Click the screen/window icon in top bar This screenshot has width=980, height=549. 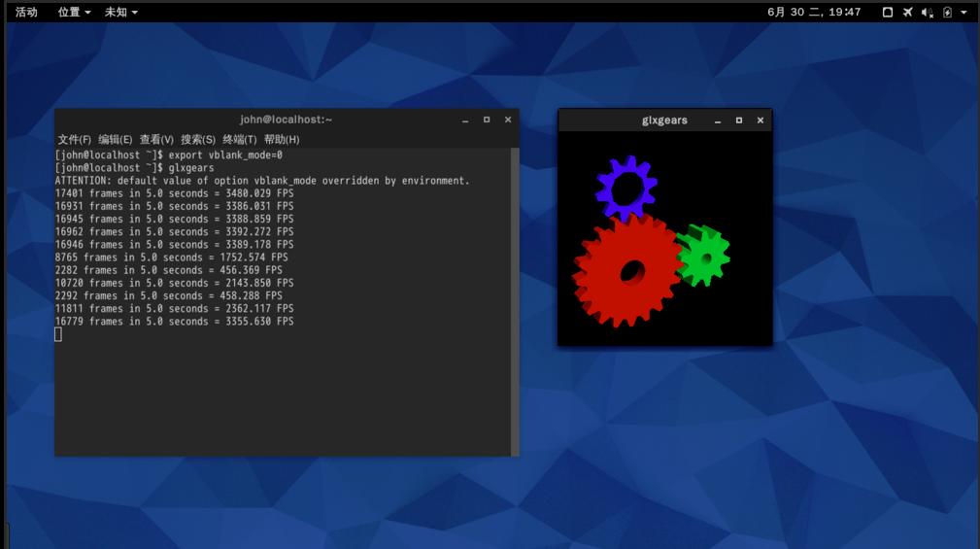pyautogui.click(x=888, y=12)
